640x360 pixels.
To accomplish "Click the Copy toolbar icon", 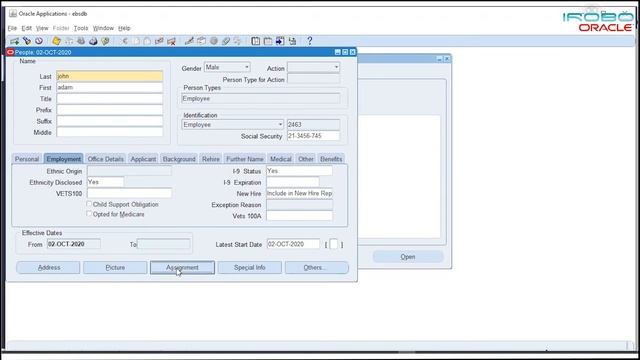I will point(136,41).
